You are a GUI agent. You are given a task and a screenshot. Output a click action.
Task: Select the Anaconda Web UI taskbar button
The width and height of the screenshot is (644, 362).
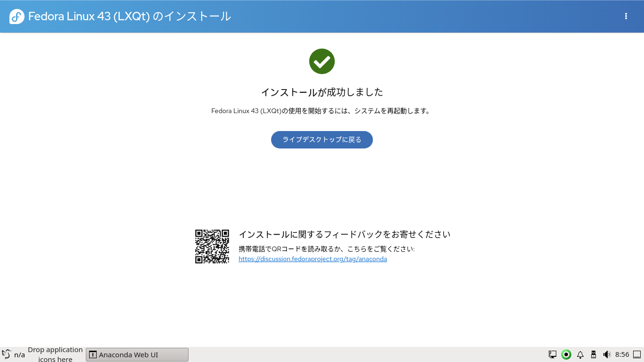click(137, 354)
